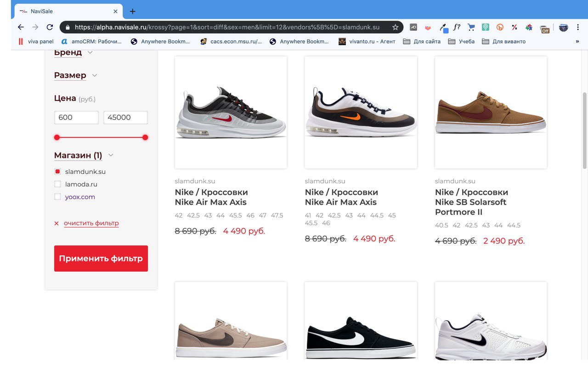Image resolution: width=588 pixels, height=373 pixels.
Task: Select size 47.5 on first Air Max Axis
Action: 277,216
